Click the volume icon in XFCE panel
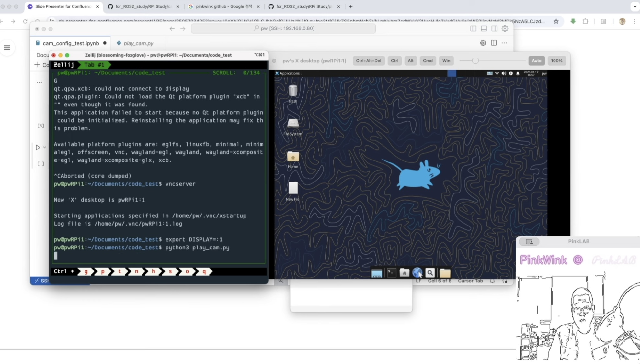Viewport: 640px width, 364px height. pos(504,73)
